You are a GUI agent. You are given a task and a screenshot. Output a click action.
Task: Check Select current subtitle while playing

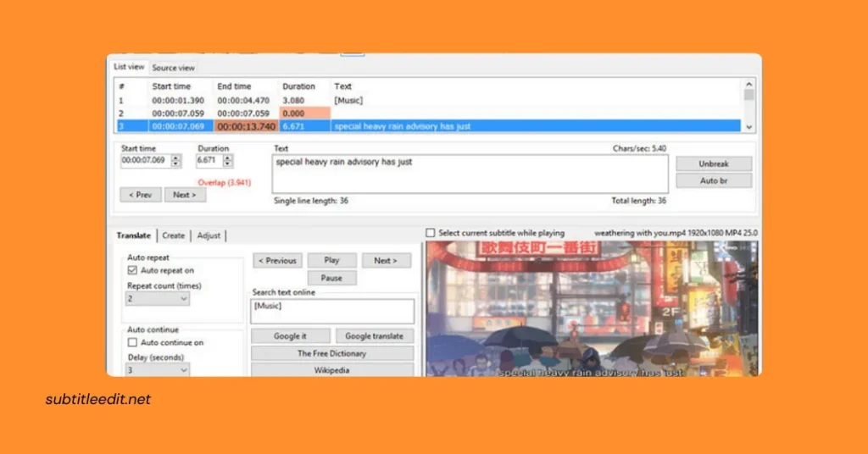coord(431,233)
